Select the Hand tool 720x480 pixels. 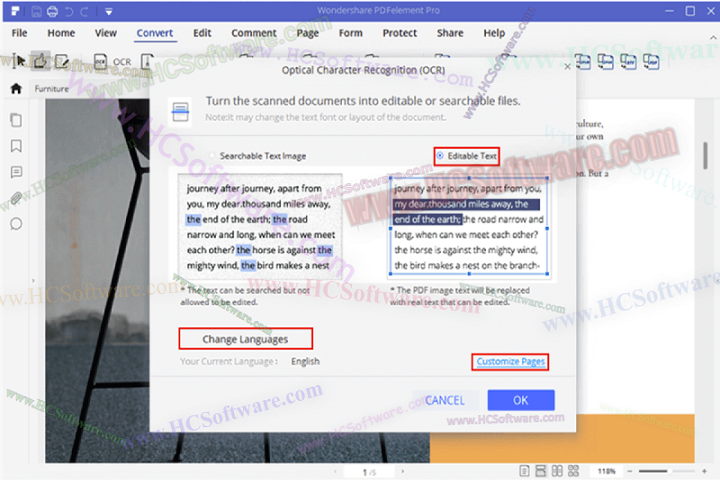40,60
